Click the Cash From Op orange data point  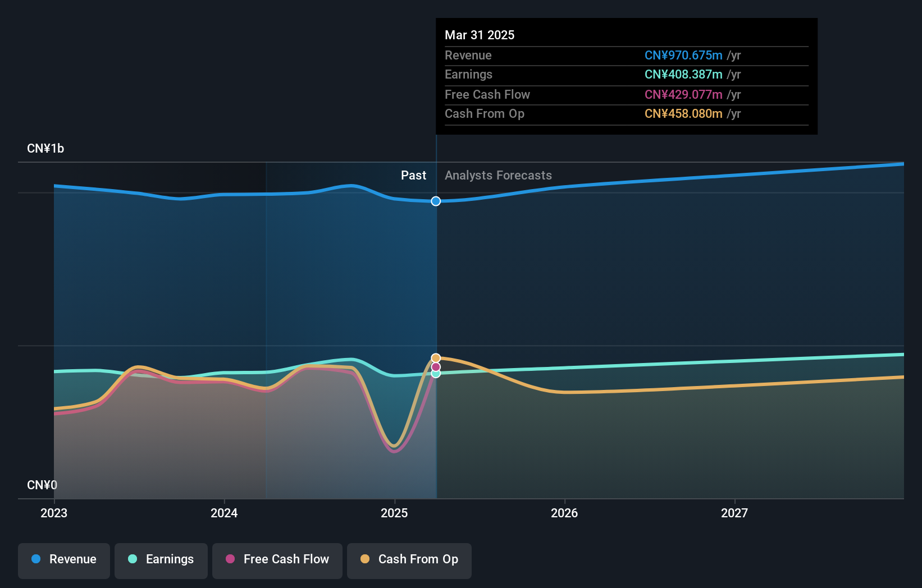(x=436, y=358)
